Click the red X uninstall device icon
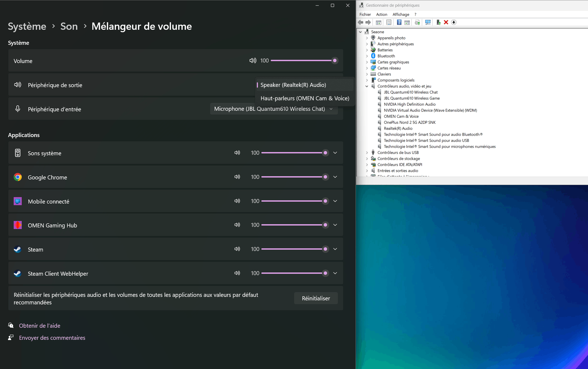The width and height of the screenshot is (588, 369). click(x=446, y=22)
